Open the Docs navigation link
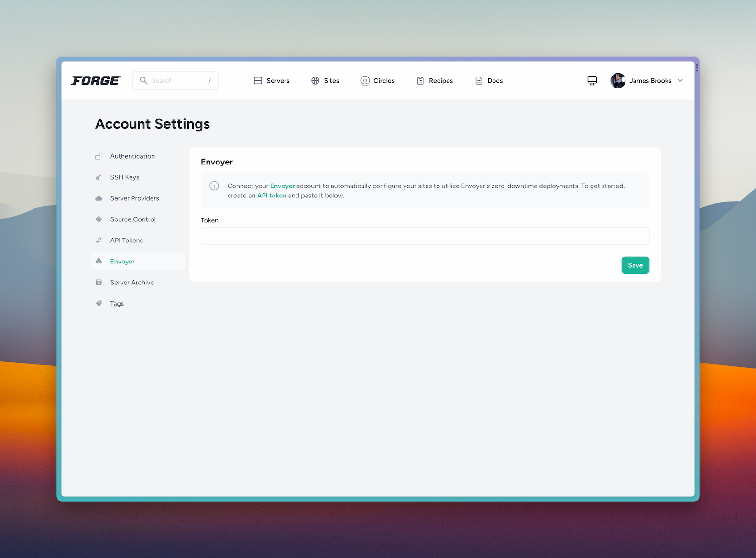 [489, 80]
